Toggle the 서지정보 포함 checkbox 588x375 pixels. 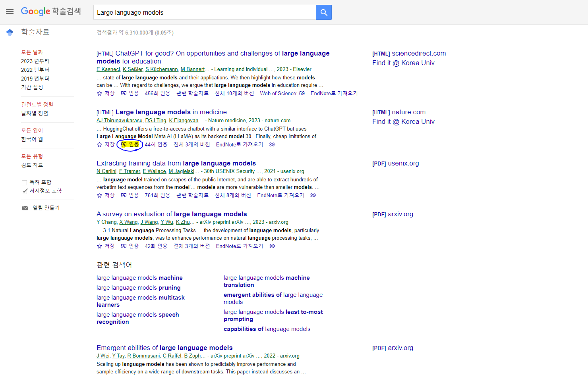[x=24, y=191]
